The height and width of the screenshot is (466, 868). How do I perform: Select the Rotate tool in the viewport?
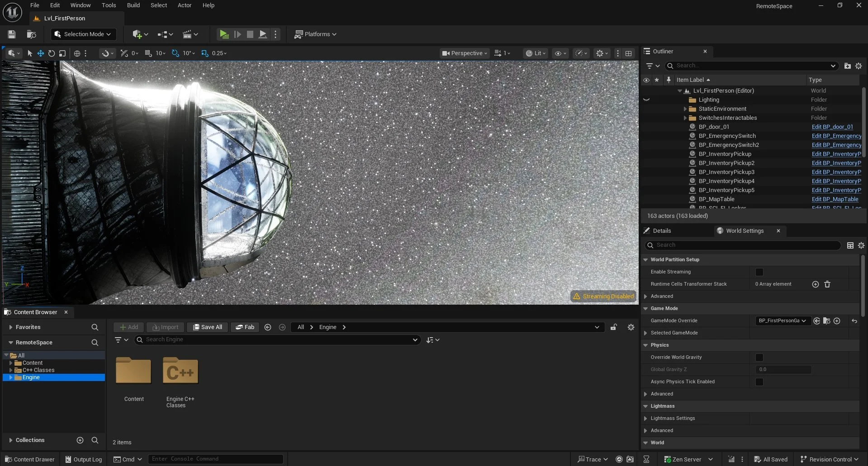click(51, 53)
